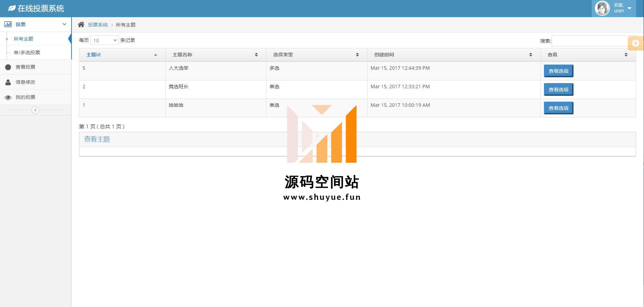
Task: Click the home icon in breadcrumb
Action: pyautogui.click(x=81, y=24)
